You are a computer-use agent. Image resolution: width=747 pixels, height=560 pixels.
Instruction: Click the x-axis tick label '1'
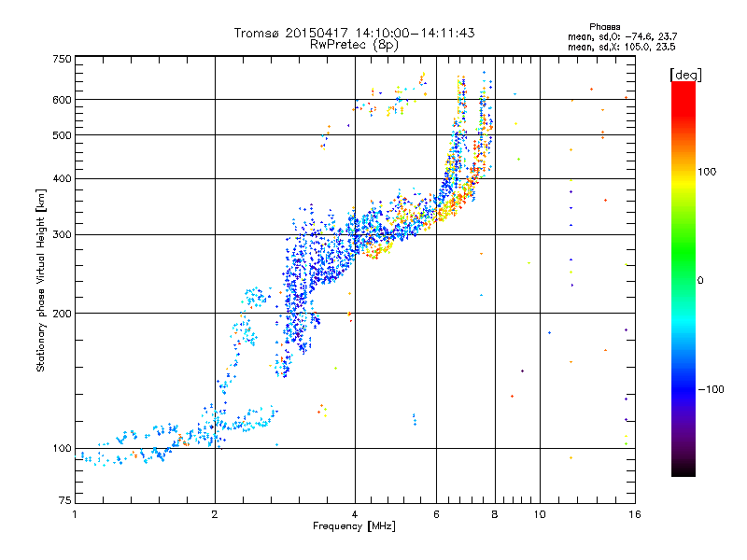tap(75, 514)
